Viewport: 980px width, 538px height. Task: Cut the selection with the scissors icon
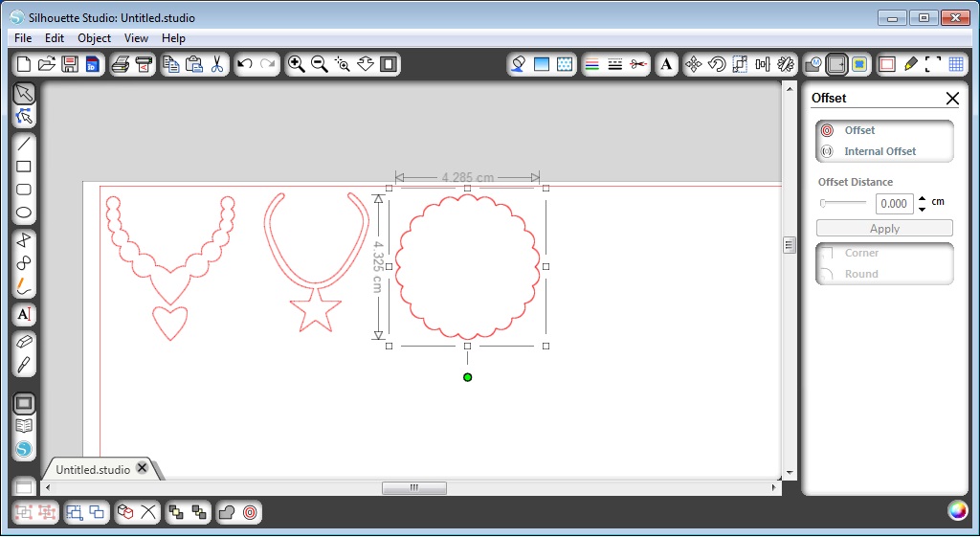[217, 64]
